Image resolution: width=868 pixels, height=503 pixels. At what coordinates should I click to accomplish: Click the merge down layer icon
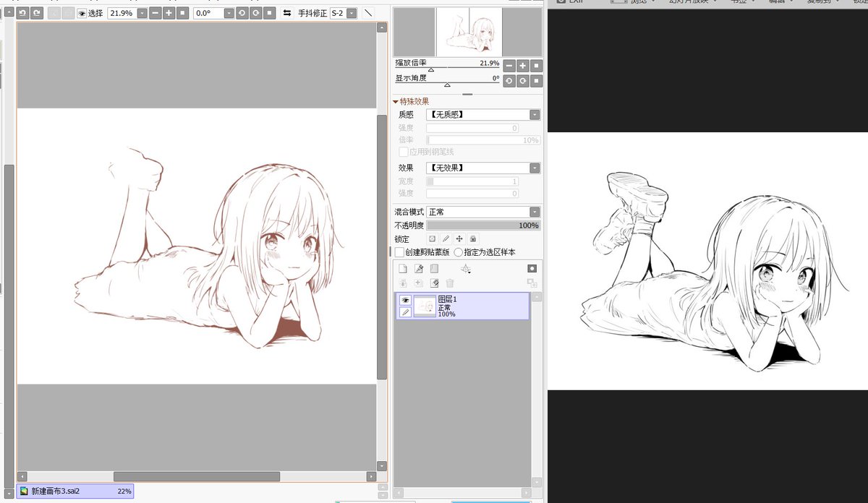pyautogui.click(x=419, y=283)
